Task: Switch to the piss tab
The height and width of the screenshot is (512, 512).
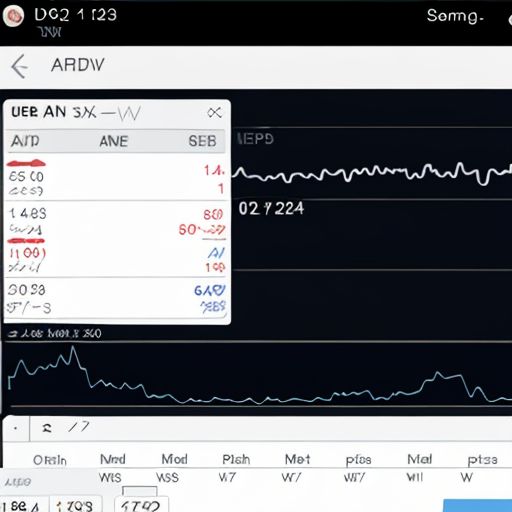Action: 358,460
